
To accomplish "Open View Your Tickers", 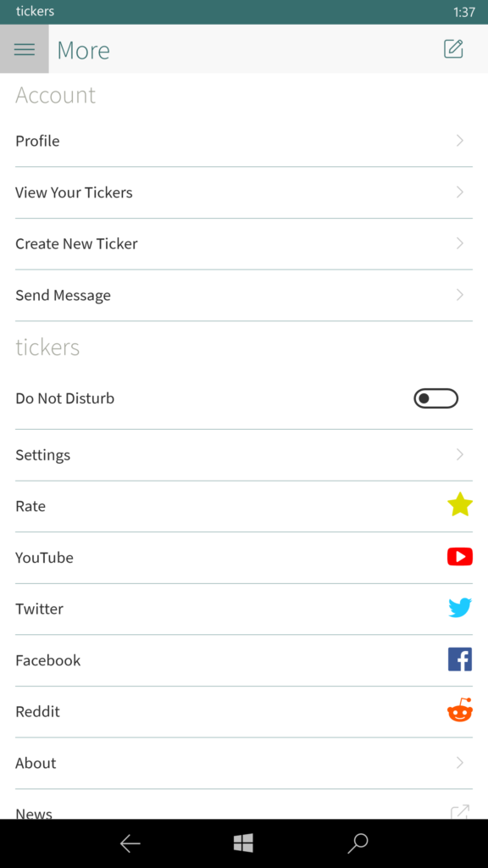I will [x=244, y=192].
